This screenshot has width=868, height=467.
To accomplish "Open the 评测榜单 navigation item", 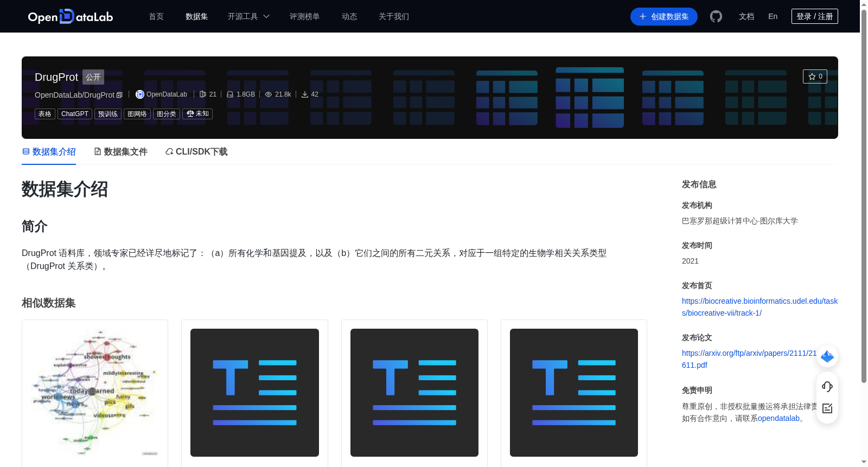I will (x=305, y=16).
